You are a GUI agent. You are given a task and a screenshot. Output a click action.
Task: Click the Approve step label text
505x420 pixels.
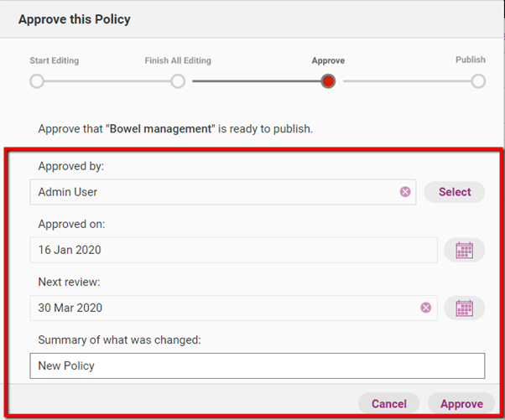tap(328, 61)
